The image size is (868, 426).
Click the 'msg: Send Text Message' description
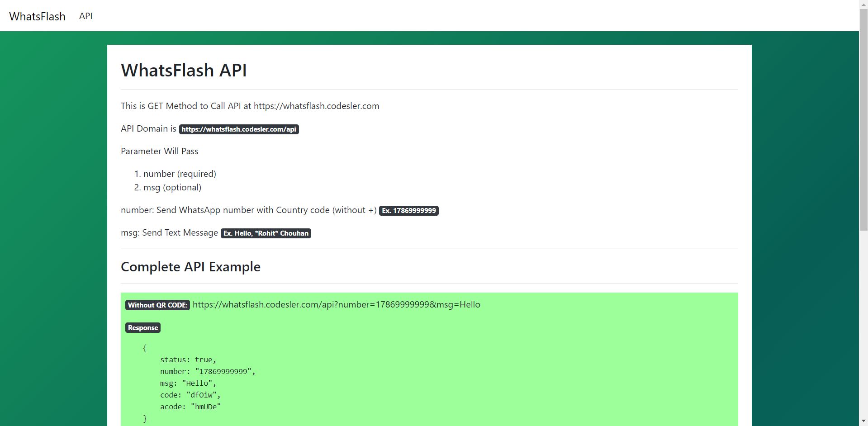tap(170, 232)
